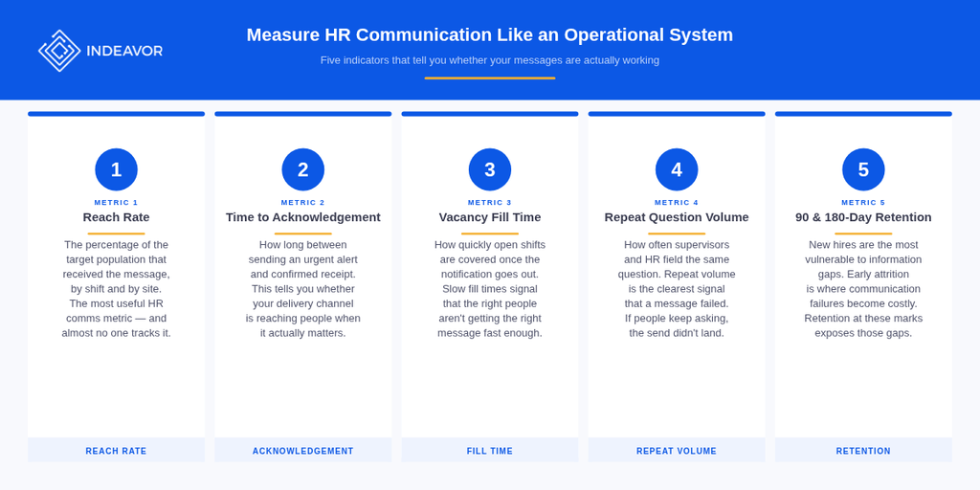Viewport: 980px width, 490px height.
Task: Click the subtitle 'Five indicators that tell you...'
Action: (x=490, y=60)
